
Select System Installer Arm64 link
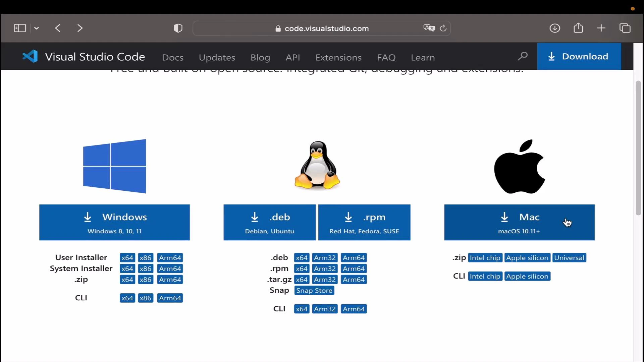170,269
